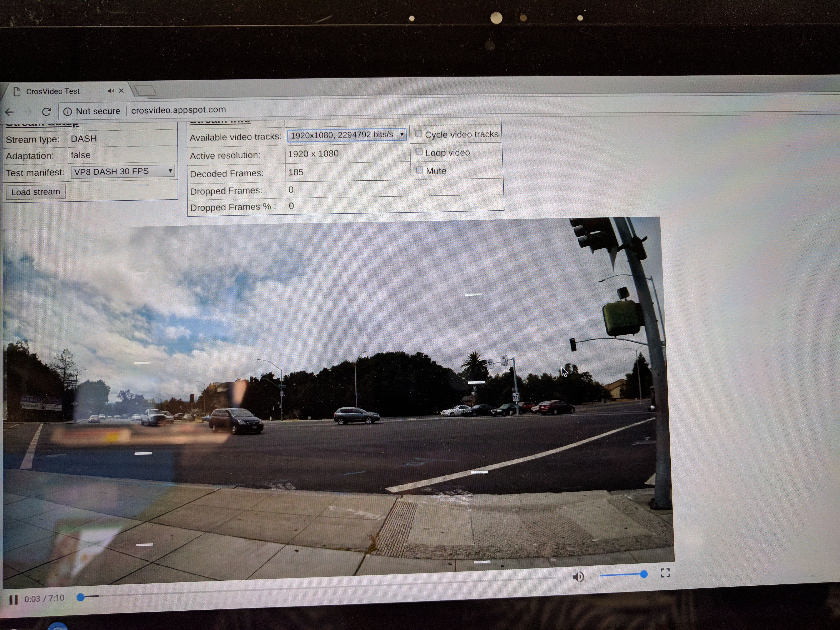Enter fullscreen video mode
840x630 pixels.
[665, 573]
